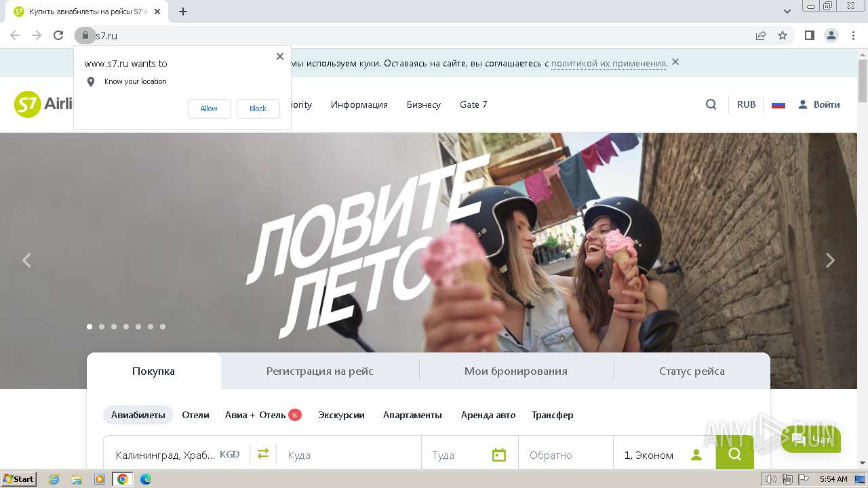Open the Chrome profile avatar icon
This screenshot has height=488, width=868.
pos(831,35)
